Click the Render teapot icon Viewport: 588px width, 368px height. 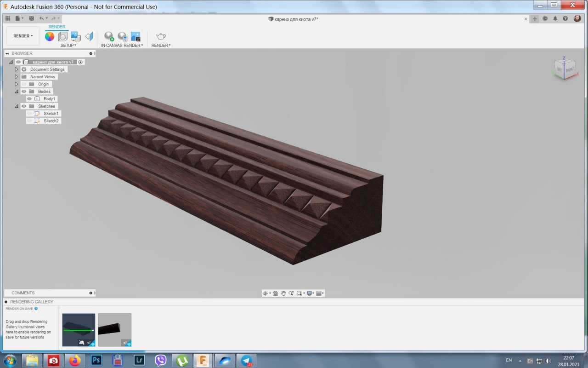point(161,36)
